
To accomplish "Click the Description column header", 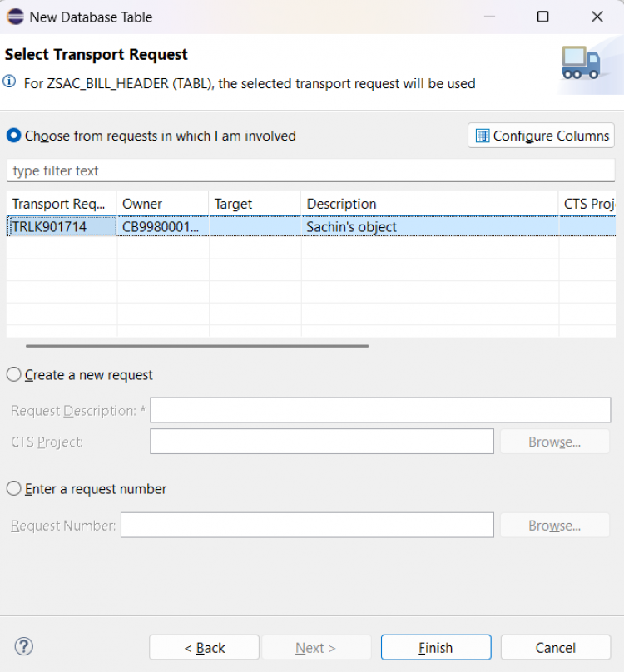I will tap(428, 204).
